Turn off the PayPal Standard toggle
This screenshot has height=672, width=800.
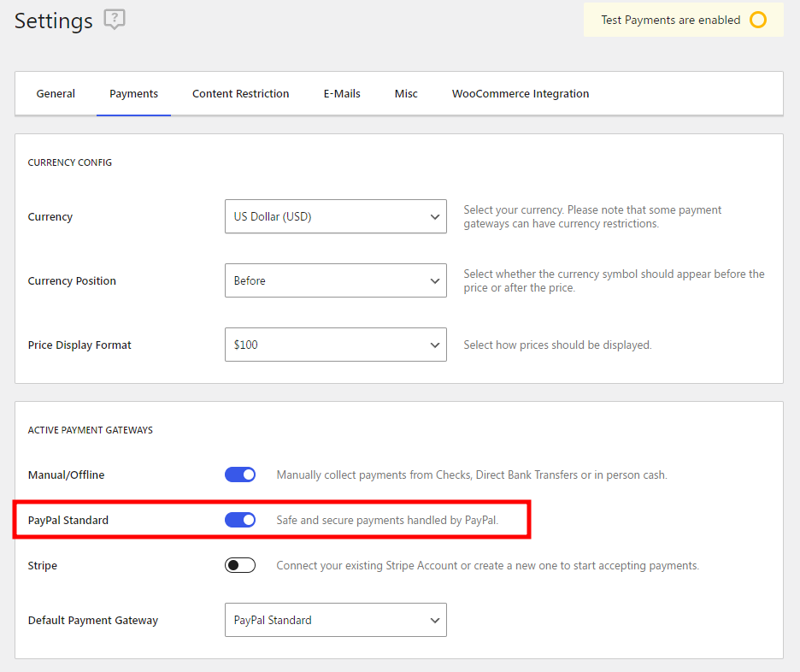240,520
